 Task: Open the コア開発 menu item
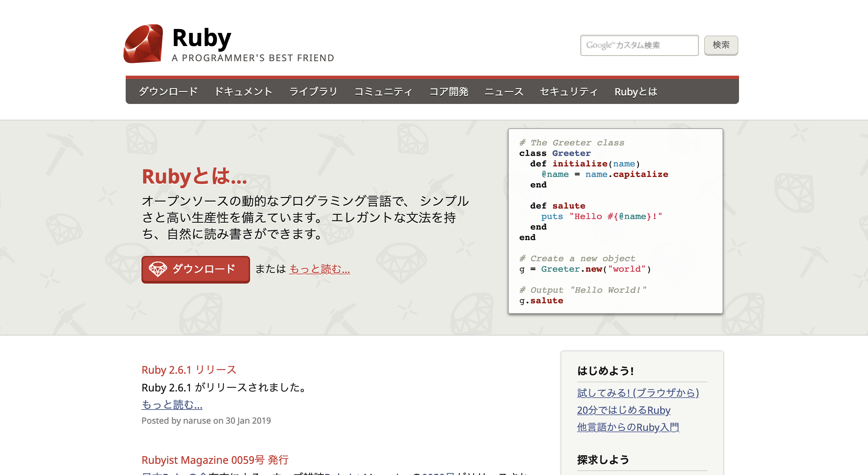449,92
